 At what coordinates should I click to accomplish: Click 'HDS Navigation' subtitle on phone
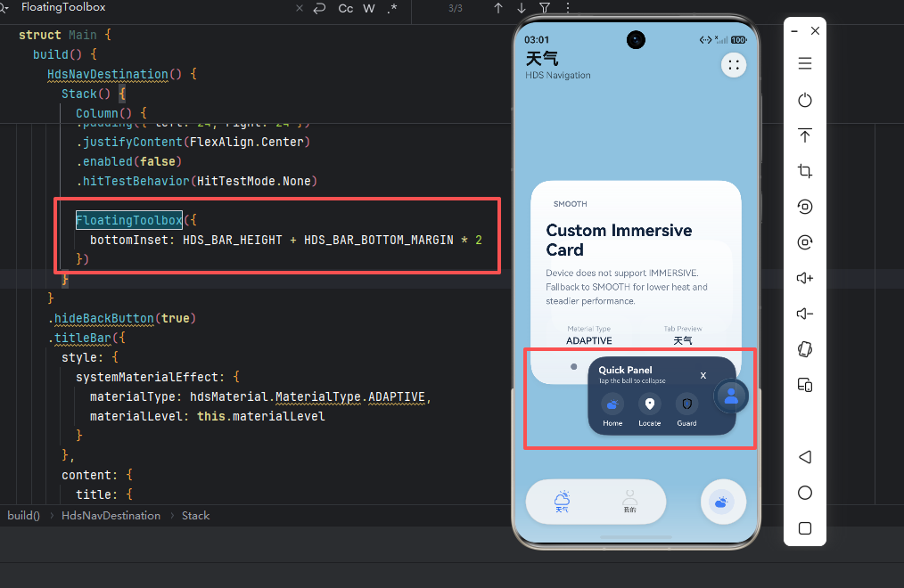click(557, 75)
